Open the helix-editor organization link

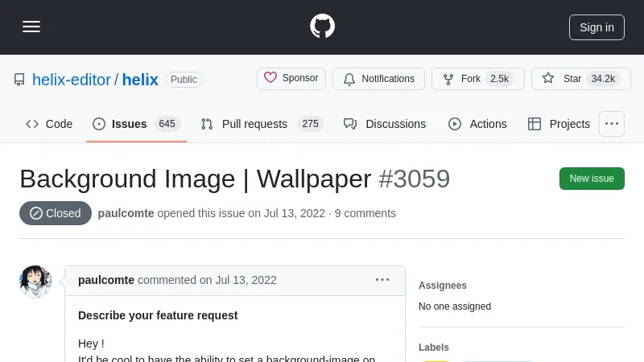coord(72,80)
